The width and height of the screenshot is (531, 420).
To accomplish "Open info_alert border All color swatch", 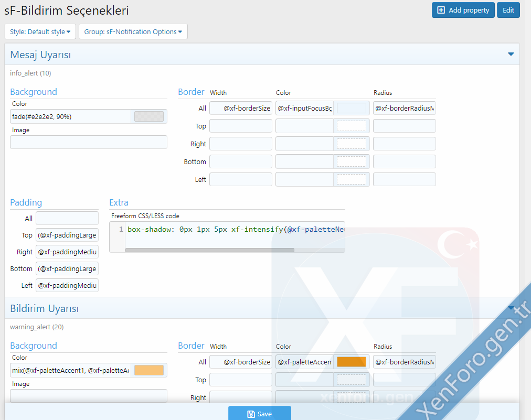I will [x=351, y=109].
